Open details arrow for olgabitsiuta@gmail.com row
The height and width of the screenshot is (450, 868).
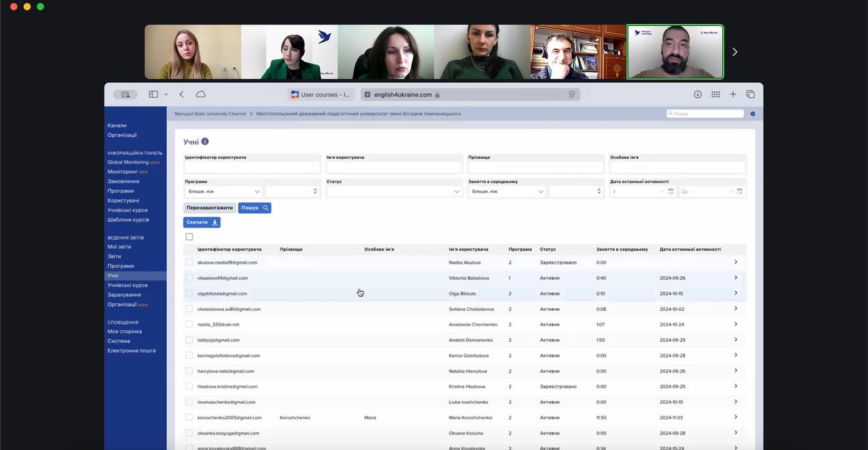coord(736,293)
